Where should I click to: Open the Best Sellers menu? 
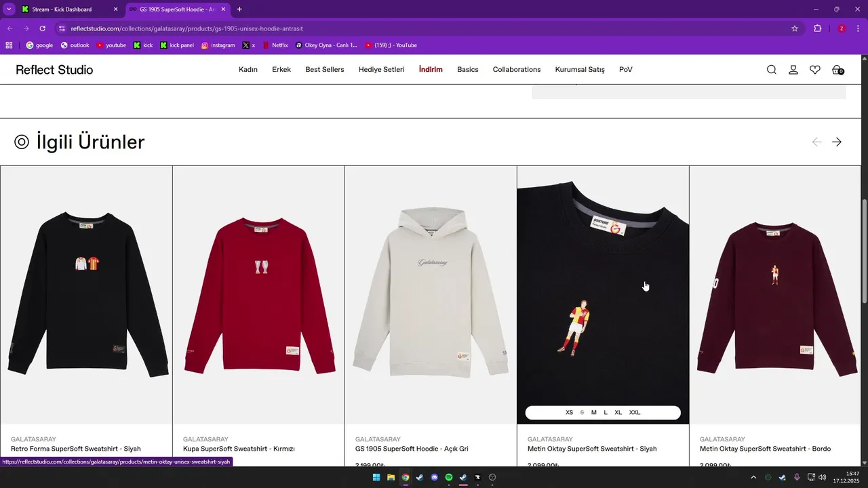[325, 70]
